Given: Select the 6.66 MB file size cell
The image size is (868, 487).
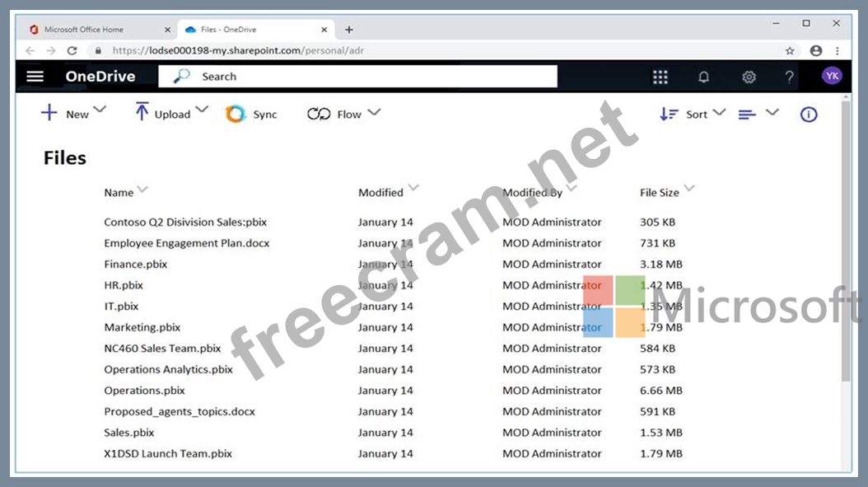Looking at the screenshot, I should tap(661, 391).
